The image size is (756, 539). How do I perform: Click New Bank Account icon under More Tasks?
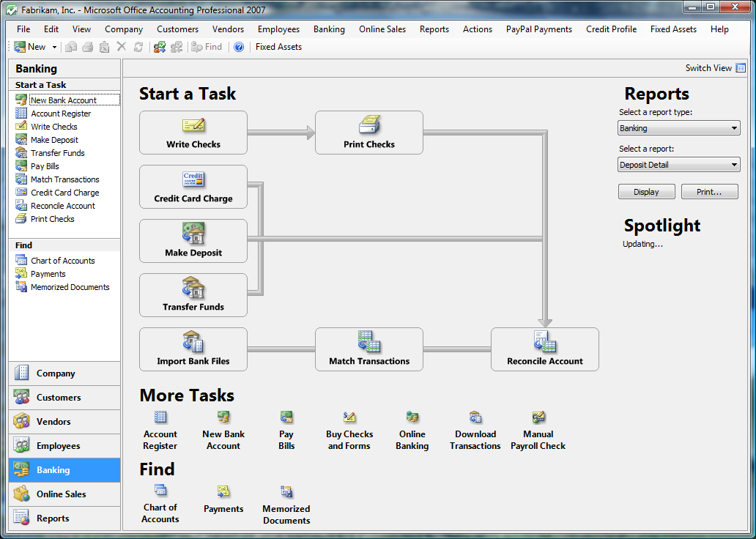223,417
